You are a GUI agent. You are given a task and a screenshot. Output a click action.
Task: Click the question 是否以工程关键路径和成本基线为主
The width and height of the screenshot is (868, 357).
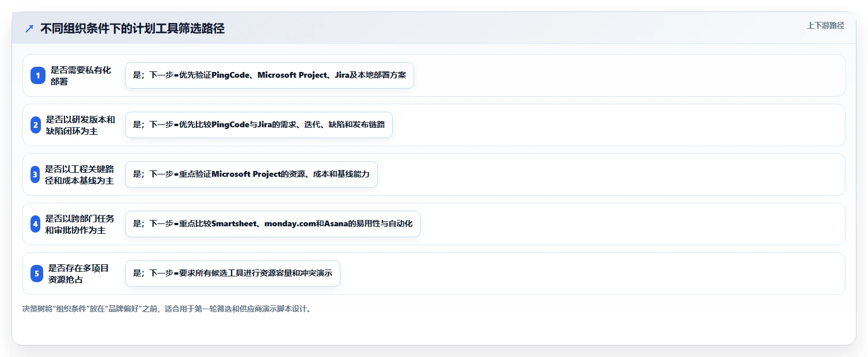(x=79, y=174)
